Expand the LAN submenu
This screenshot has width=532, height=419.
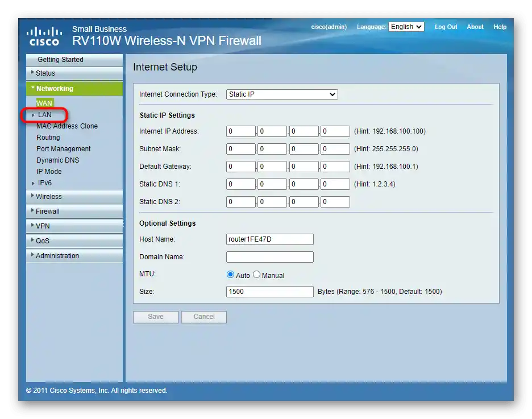[x=44, y=115]
